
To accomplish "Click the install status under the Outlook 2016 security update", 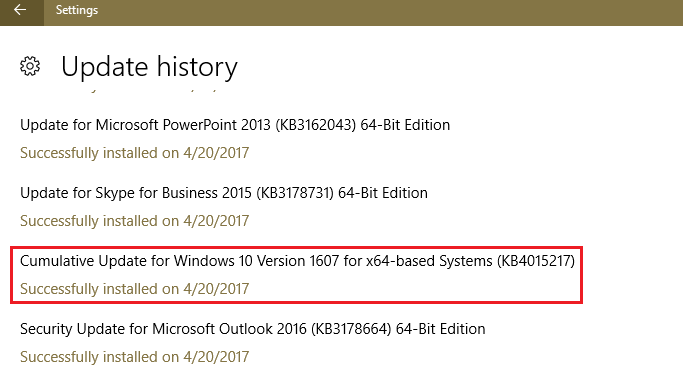I will (x=135, y=357).
